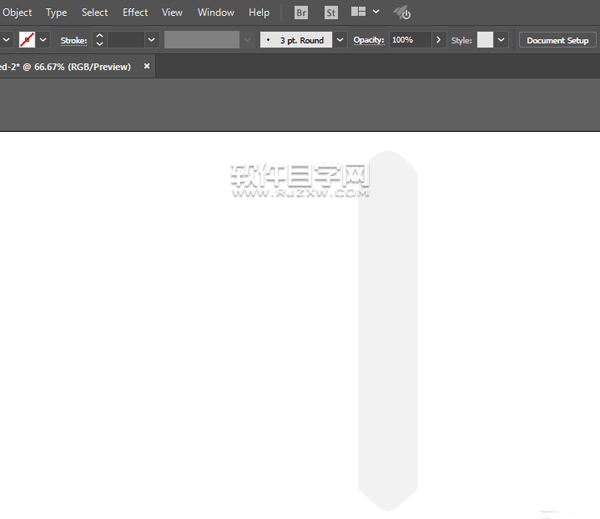
Task: Open Adobe Stock via St icon
Action: pyautogui.click(x=330, y=13)
